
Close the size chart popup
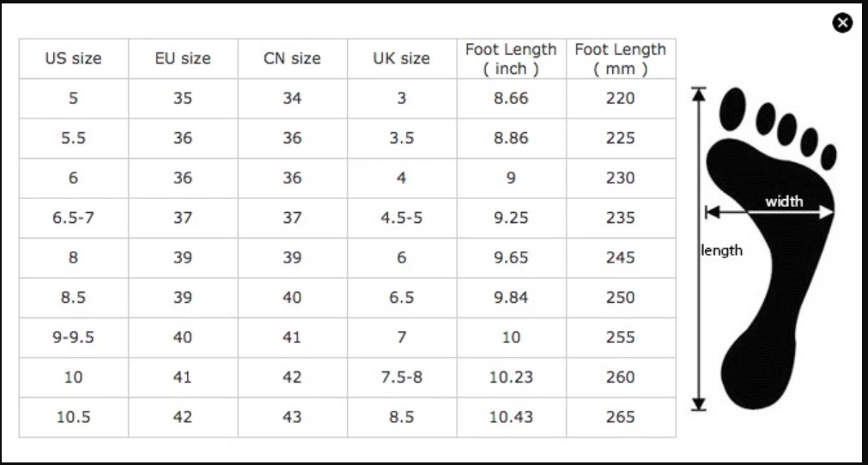click(x=843, y=23)
